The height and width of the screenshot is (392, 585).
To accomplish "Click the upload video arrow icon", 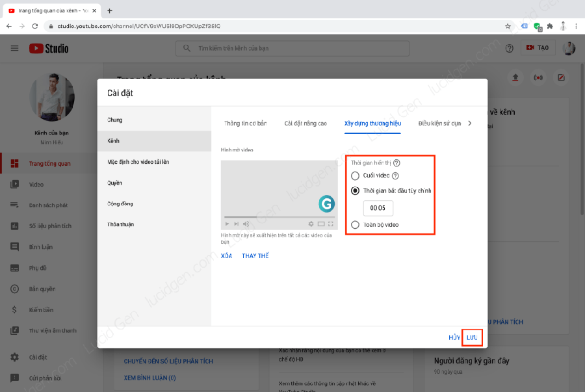I will click(515, 77).
